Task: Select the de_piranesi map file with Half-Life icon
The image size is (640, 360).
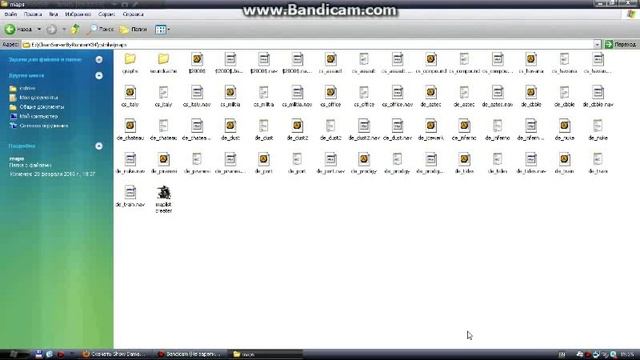Action: pyautogui.click(x=163, y=163)
